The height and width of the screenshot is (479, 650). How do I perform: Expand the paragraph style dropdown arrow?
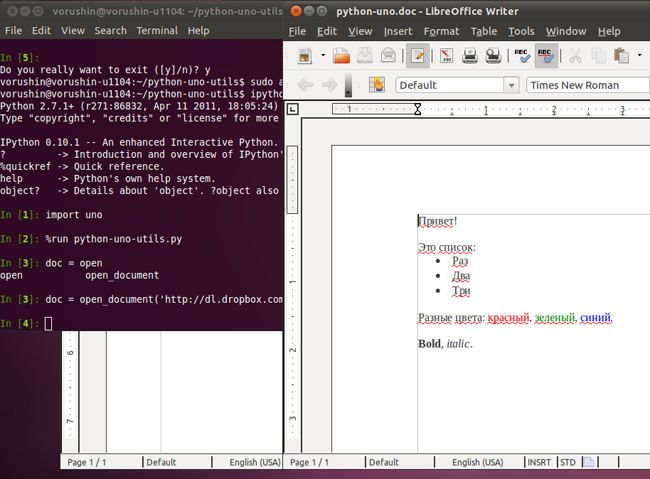512,85
